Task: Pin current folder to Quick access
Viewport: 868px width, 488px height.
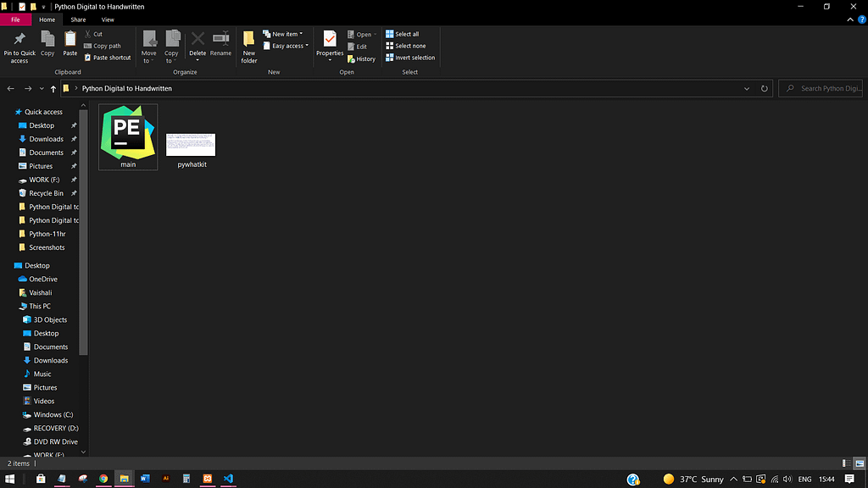Action: (19, 47)
